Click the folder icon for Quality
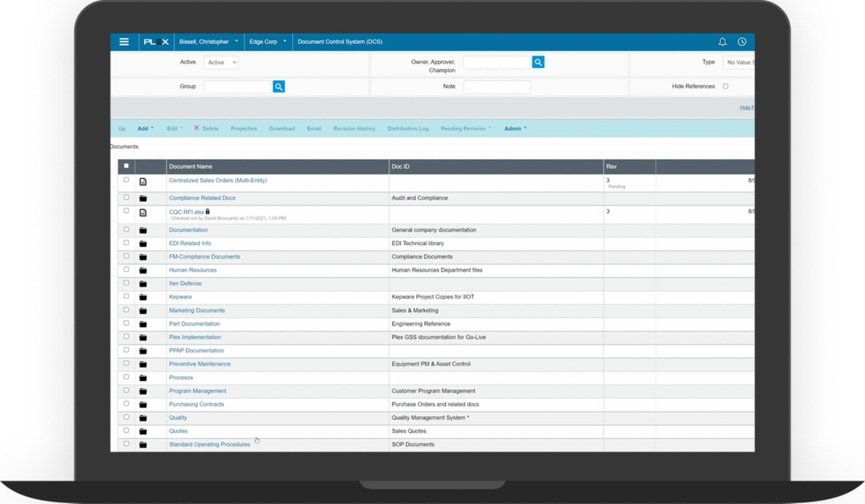 coord(143,418)
